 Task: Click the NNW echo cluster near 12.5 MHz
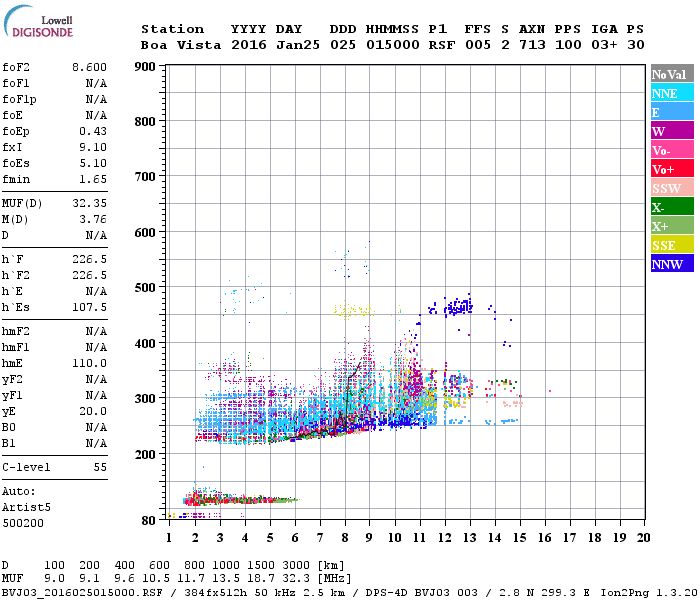click(x=458, y=307)
